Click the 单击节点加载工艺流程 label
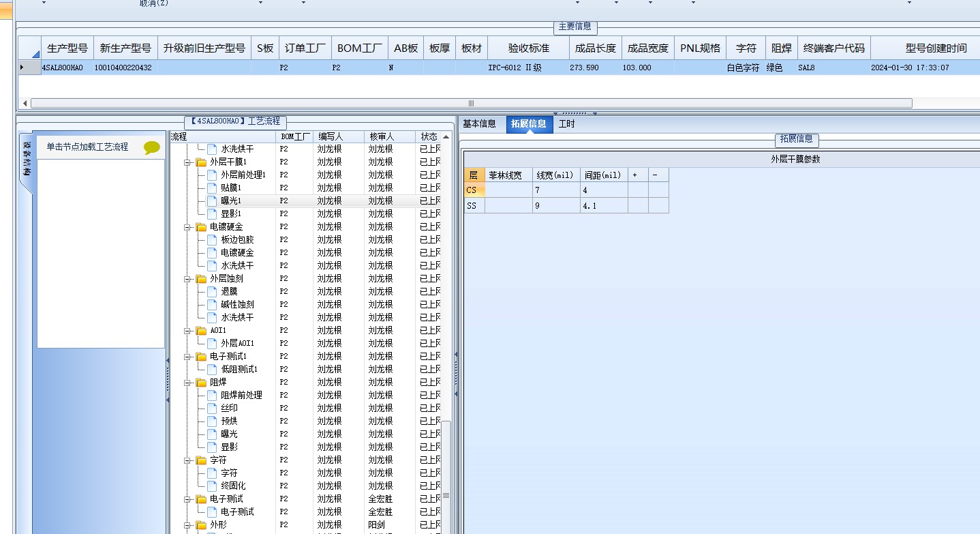The image size is (980, 534). 87,147
